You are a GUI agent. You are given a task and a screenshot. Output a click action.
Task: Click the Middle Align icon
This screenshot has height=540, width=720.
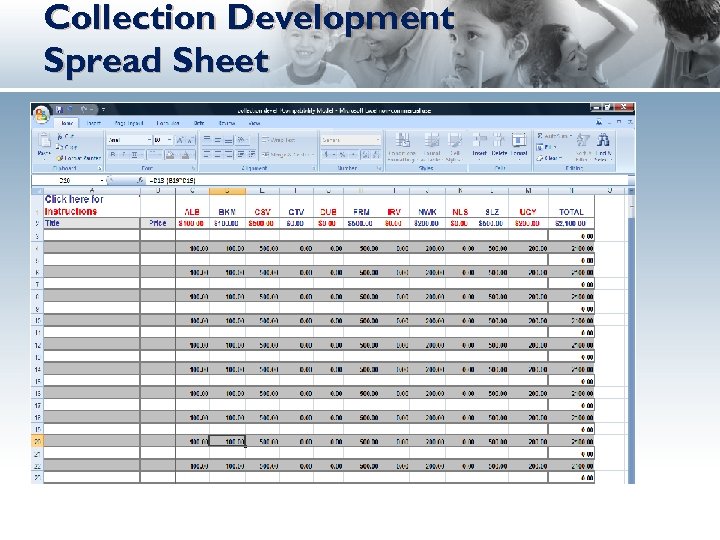218,140
